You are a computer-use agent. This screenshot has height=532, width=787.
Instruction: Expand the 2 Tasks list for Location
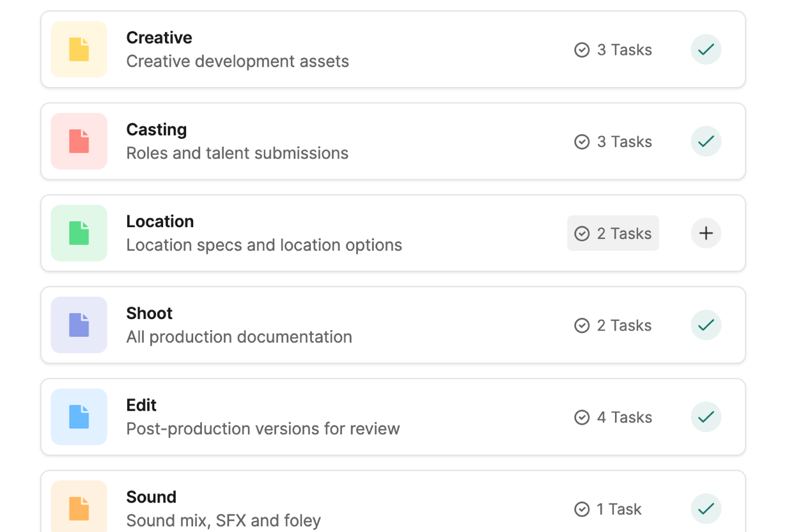click(612, 233)
